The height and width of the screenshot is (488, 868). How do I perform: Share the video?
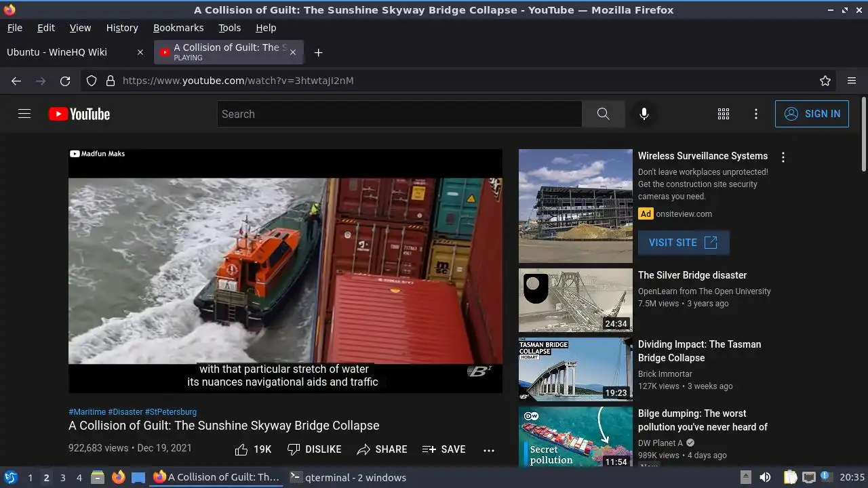pyautogui.click(x=382, y=449)
